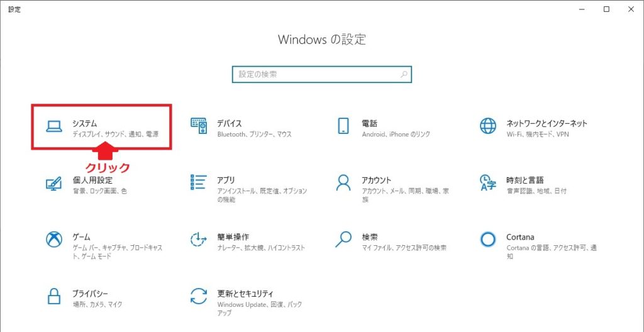Screen dimensions: 644x332
Task: Click the 更新とセキュリティ heading
Action: click(x=245, y=294)
